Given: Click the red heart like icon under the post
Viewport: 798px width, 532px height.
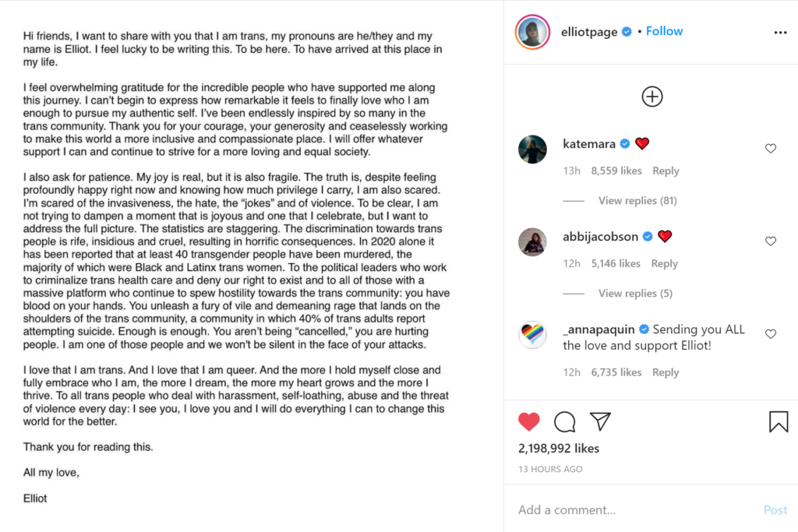Looking at the screenshot, I should pyautogui.click(x=529, y=421).
